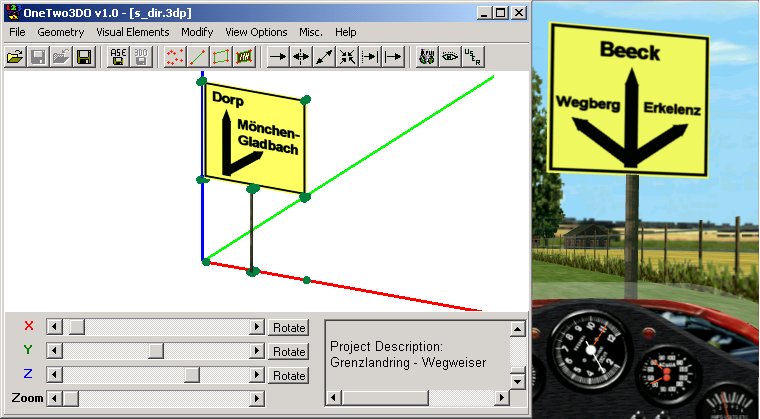
Task: Click the greyed-out 3DO save icon
Action: point(141,57)
